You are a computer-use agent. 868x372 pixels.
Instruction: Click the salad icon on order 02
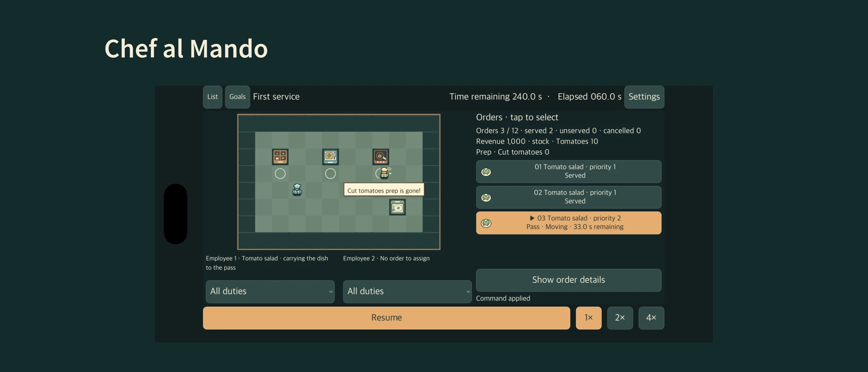click(x=486, y=198)
